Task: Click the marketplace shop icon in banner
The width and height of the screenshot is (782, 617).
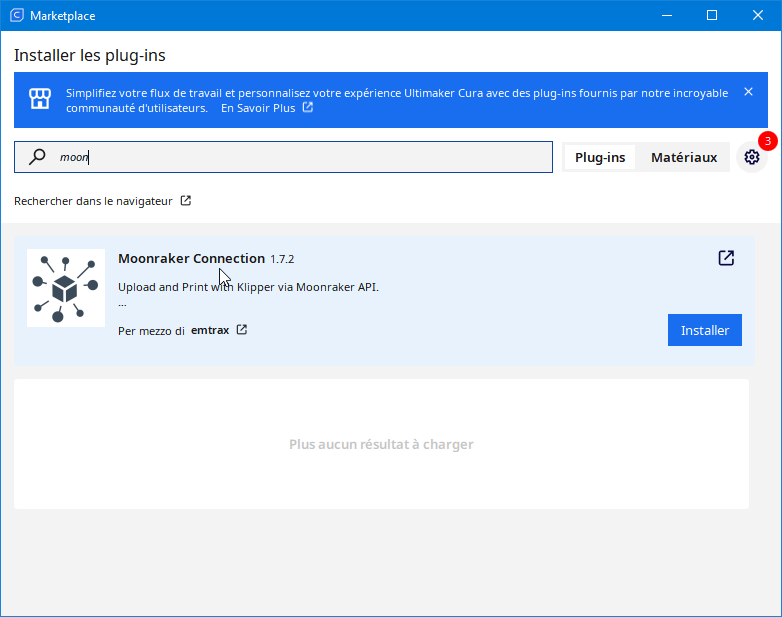Action: click(x=40, y=99)
